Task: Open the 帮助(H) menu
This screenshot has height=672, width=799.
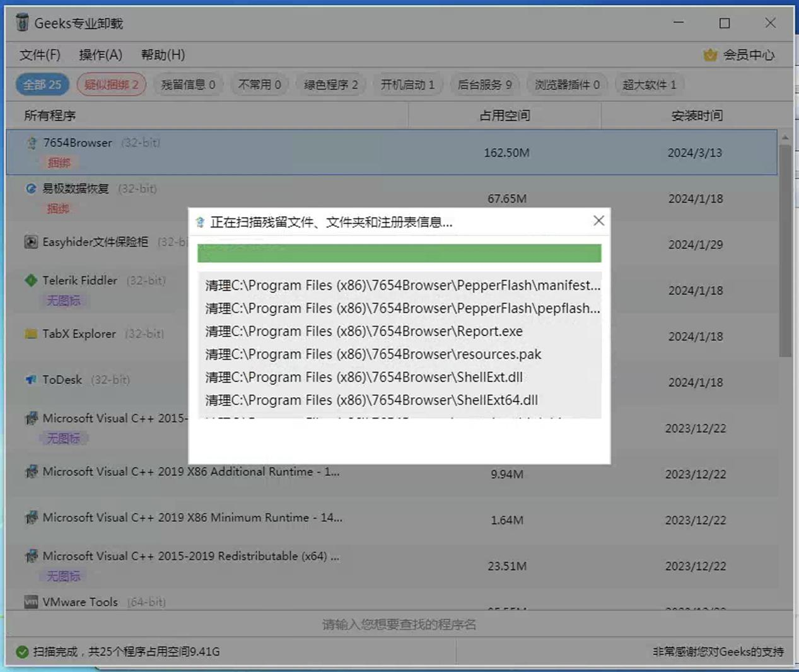Action: coord(162,55)
